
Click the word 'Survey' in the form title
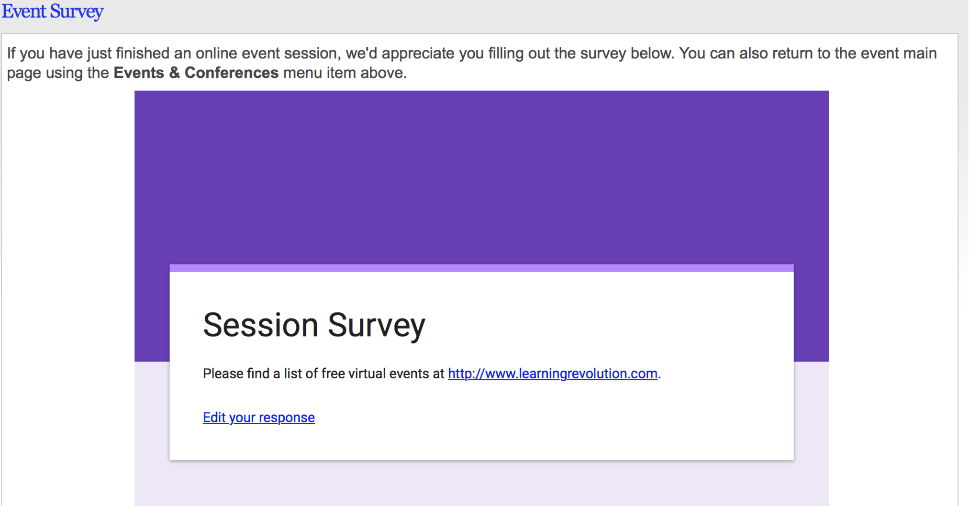click(377, 325)
